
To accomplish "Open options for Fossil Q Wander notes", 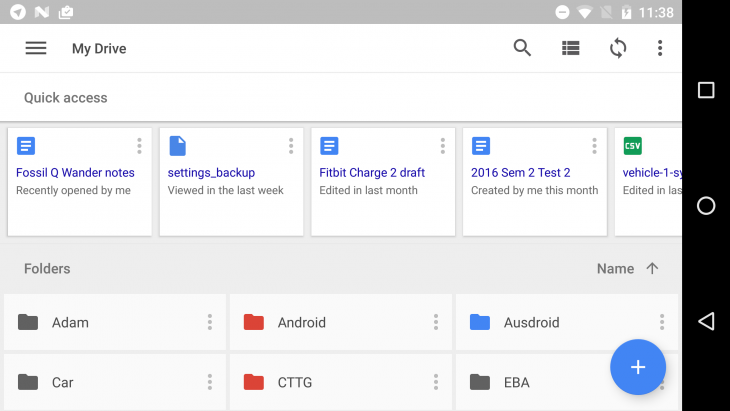I will pos(139,146).
